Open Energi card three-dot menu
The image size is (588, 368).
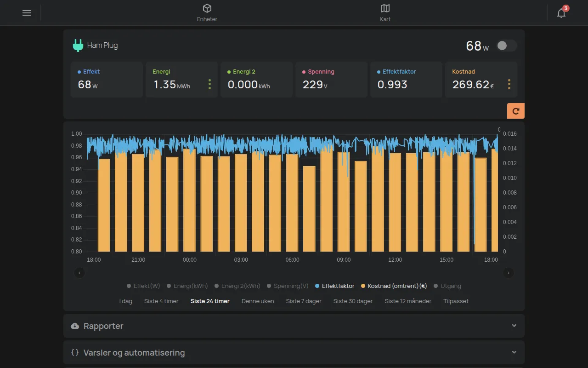(209, 84)
